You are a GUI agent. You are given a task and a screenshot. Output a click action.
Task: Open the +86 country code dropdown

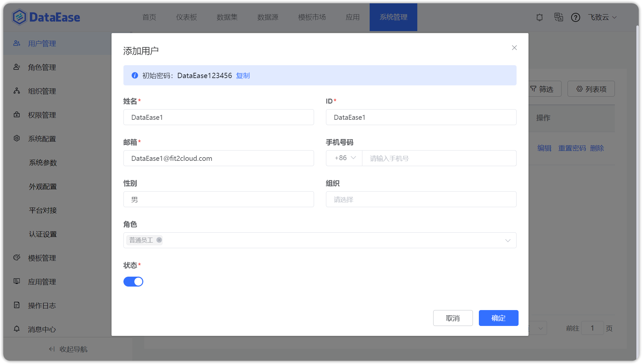344,158
